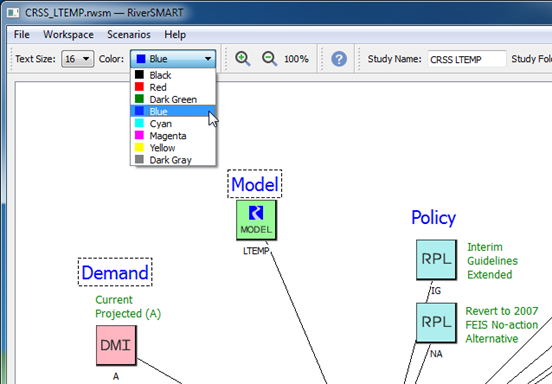Pick Magenta from the color dropdown
This screenshot has width=552, height=384.
pyautogui.click(x=173, y=136)
